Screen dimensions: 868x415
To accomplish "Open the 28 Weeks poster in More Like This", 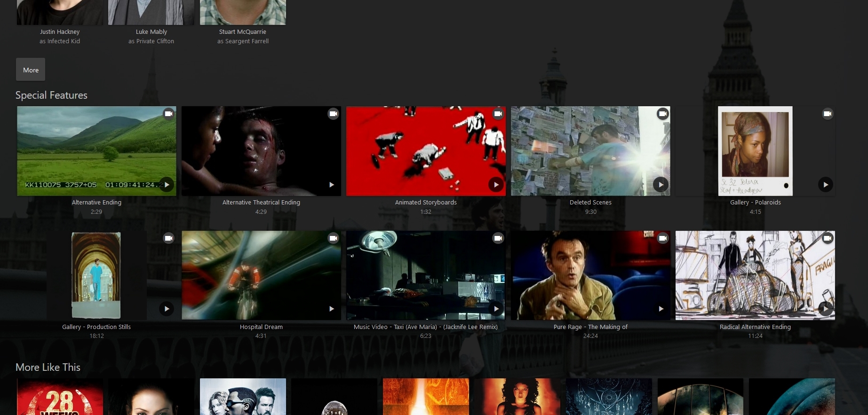I will coord(60,397).
